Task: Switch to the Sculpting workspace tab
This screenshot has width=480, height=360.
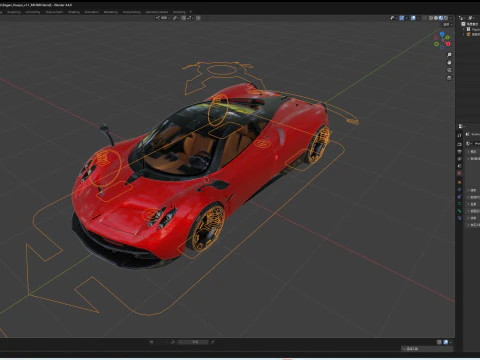Action: 14,12
